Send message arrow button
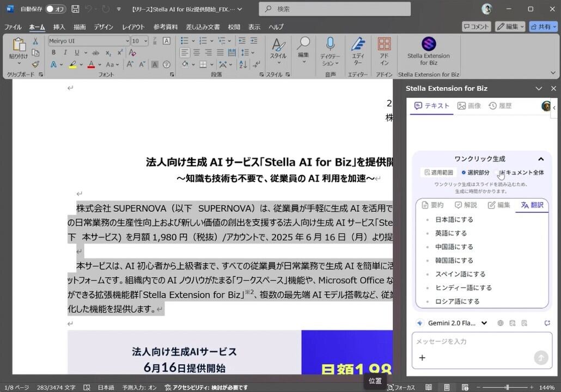The height and width of the screenshot is (392, 561). coord(541,357)
